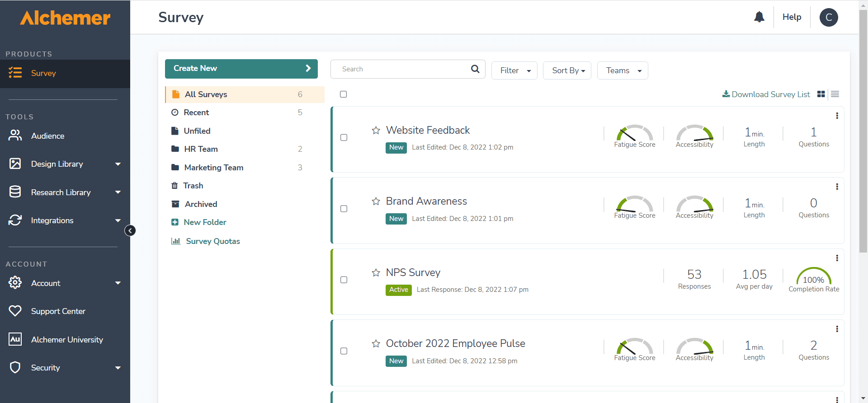Open Website Feedback survey title
Screen dimensions: 868x403
click(x=428, y=130)
